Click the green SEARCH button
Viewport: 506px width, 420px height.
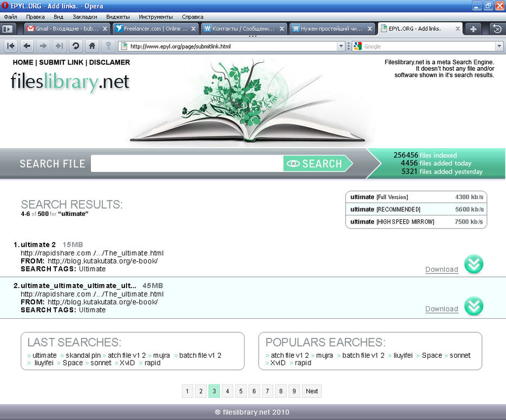[317, 163]
